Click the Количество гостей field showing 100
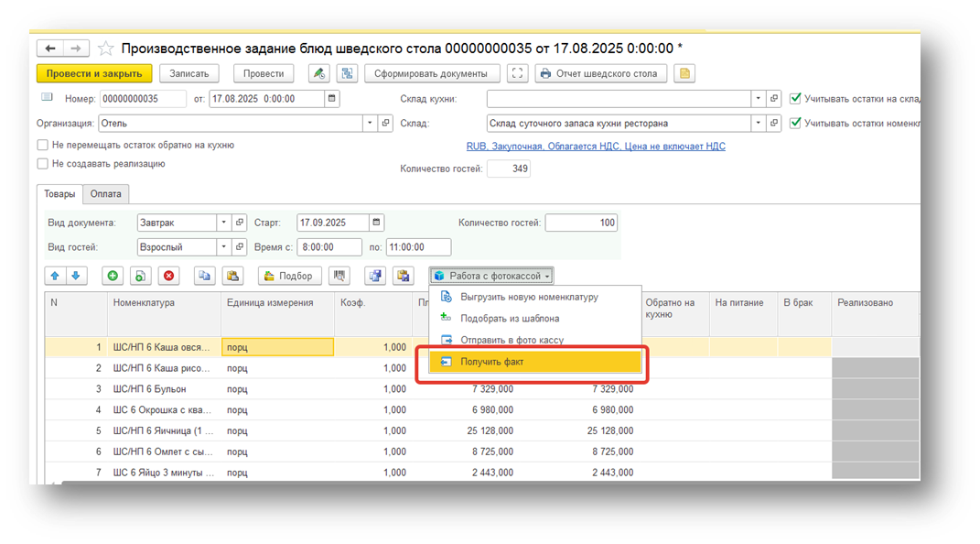The image size is (980, 544). pyautogui.click(x=581, y=223)
